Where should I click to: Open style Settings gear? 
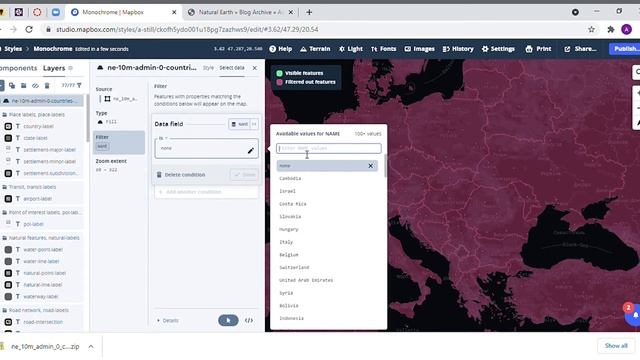tap(498, 49)
